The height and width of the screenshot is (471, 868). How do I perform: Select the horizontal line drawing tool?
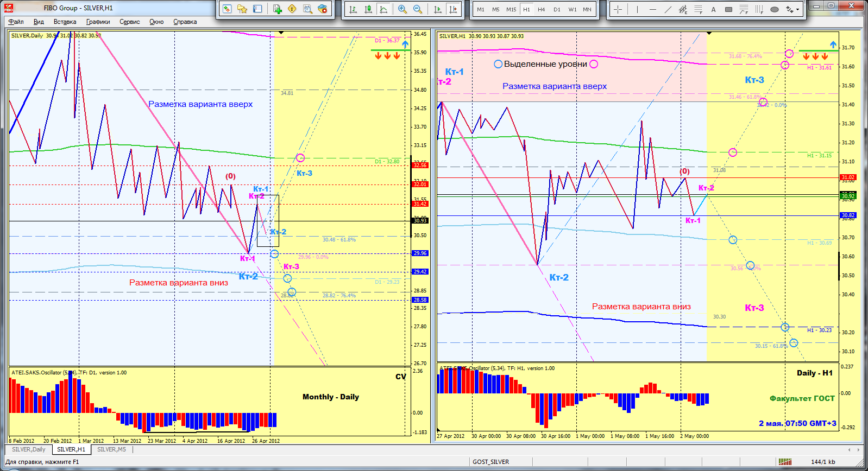652,9
